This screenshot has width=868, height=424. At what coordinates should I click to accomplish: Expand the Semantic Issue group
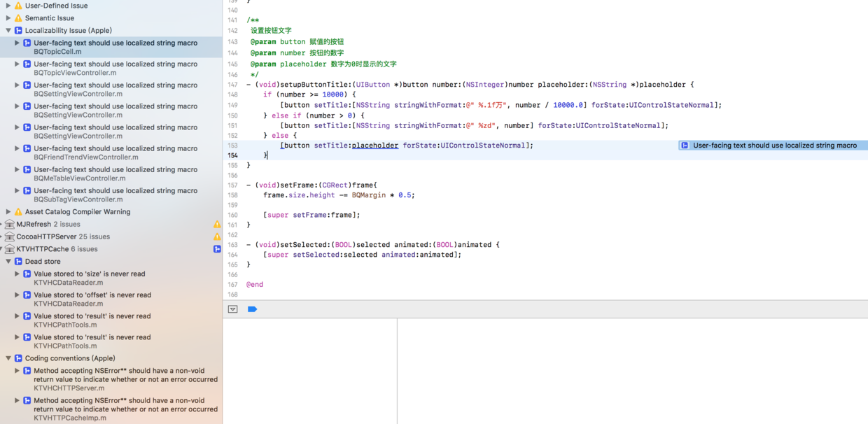click(x=8, y=18)
